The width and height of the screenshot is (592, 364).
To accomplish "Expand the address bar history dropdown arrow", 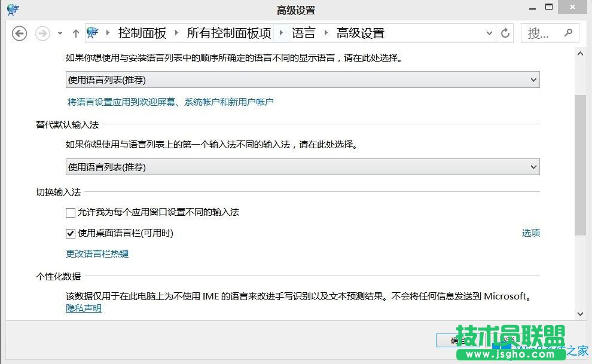I will pyautogui.click(x=489, y=33).
